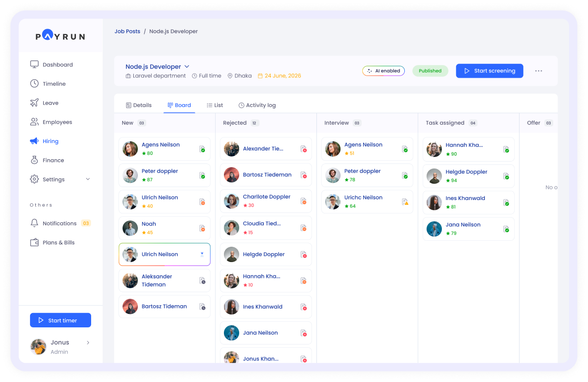Open Dashboard from the sidebar
This screenshot has width=588, height=382.
[x=57, y=65]
